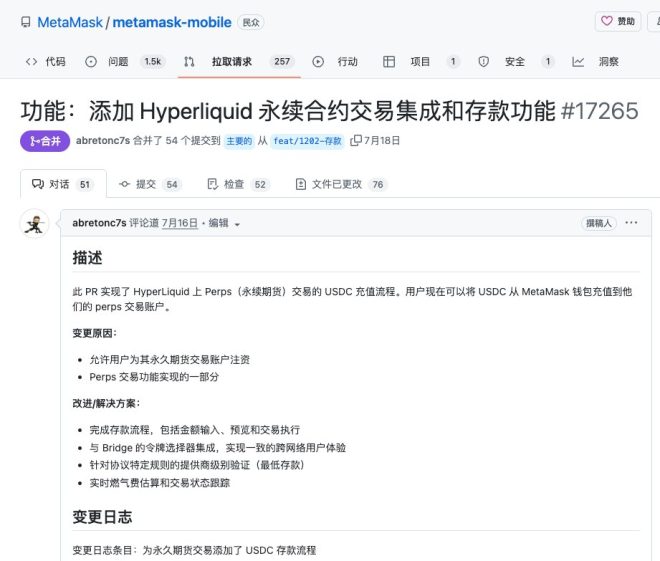660x561 pixels.
Task: Click the purple 合并 merged status badge
Action: [x=45, y=141]
